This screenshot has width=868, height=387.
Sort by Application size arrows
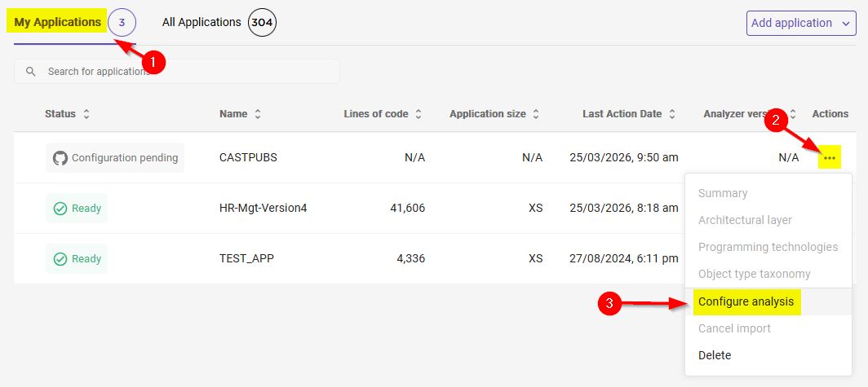(x=536, y=114)
